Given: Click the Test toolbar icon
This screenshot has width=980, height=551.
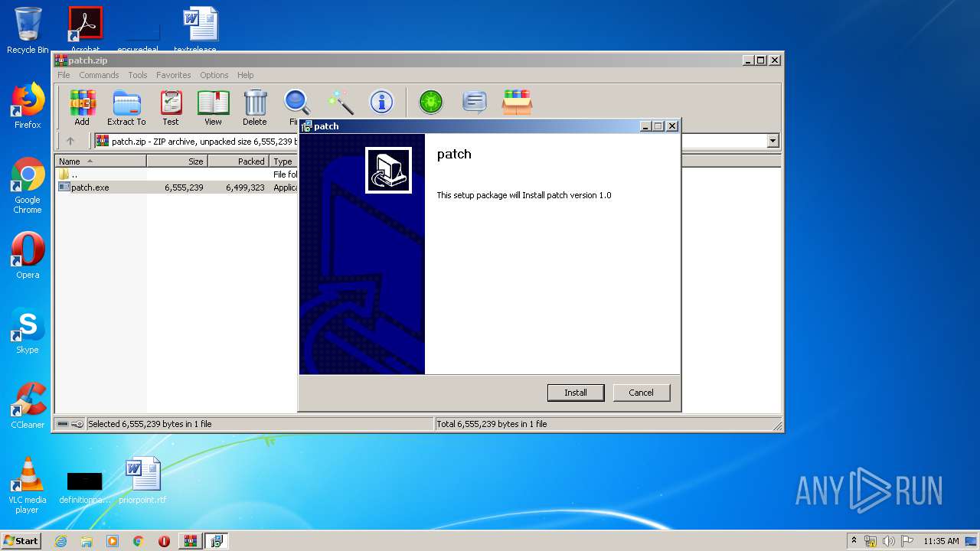Looking at the screenshot, I should tap(171, 107).
